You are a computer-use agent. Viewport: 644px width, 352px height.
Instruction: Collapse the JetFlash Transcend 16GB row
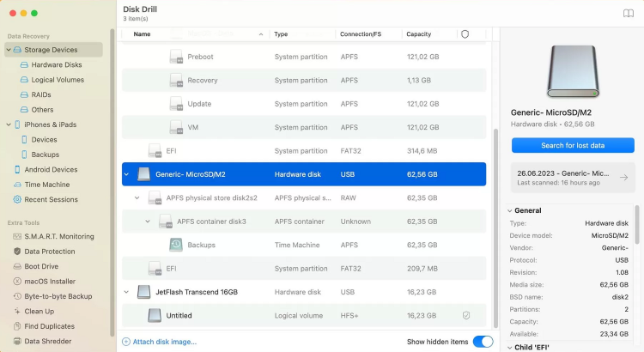point(126,292)
